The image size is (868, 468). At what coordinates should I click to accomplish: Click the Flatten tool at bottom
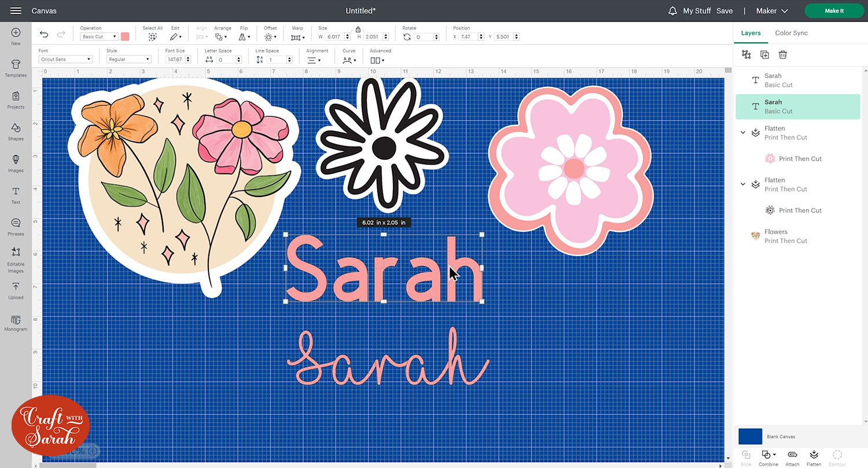[x=814, y=457]
